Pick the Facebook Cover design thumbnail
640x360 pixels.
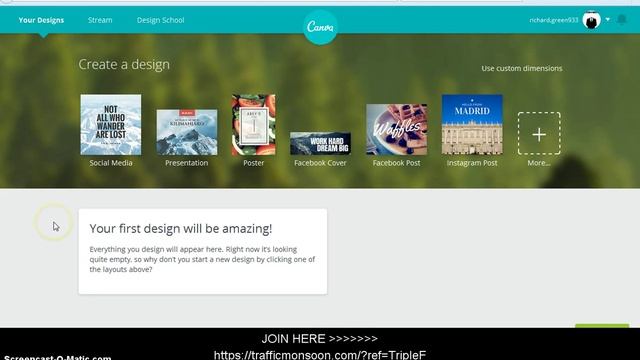(320, 143)
